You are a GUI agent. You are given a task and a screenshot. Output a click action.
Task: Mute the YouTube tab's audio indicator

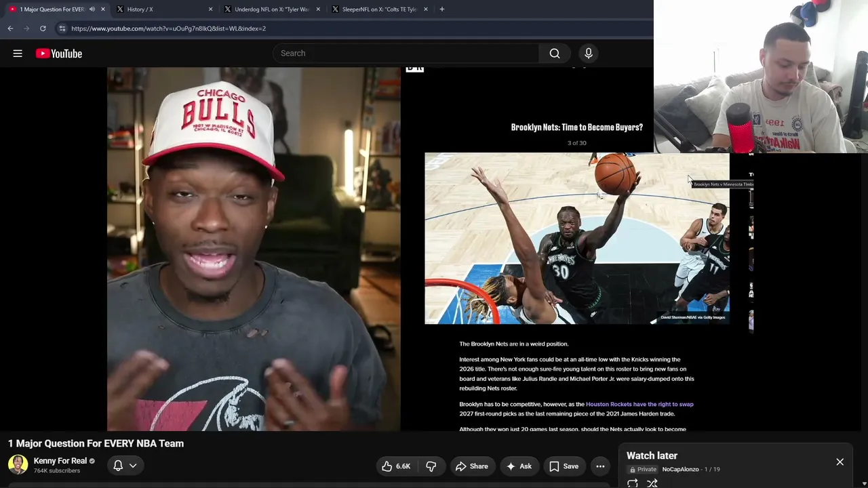[92, 9]
